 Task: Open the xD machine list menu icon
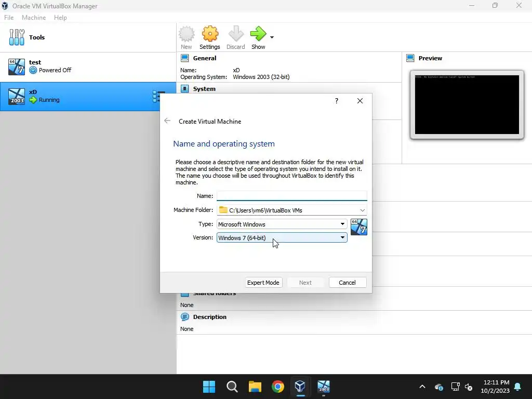point(156,96)
